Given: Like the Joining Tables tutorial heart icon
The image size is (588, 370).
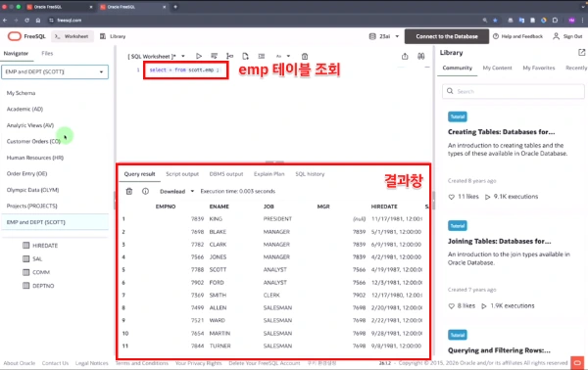Looking at the screenshot, I should [452, 306].
